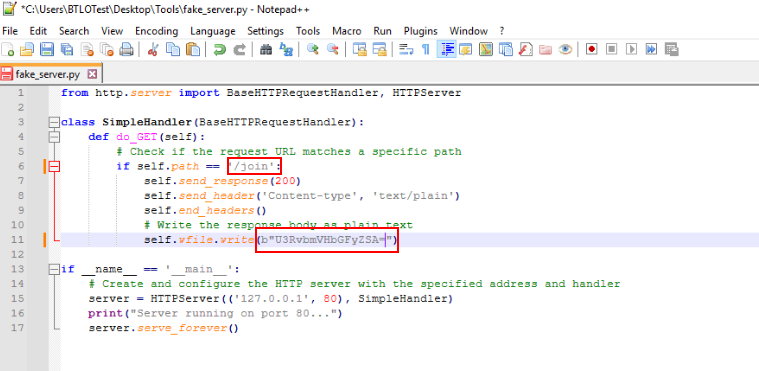Image resolution: width=759 pixels, height=371 pixels.
Task: Toggle the Document Map panel
Action: (x=486, y=49)
